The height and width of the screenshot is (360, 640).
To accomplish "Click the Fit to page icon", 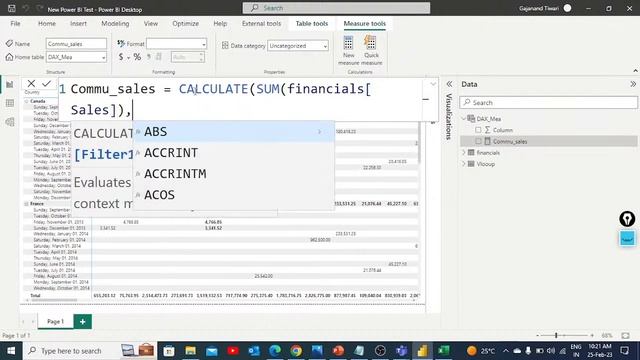I will pyautogui.click(x=625, y=336).
